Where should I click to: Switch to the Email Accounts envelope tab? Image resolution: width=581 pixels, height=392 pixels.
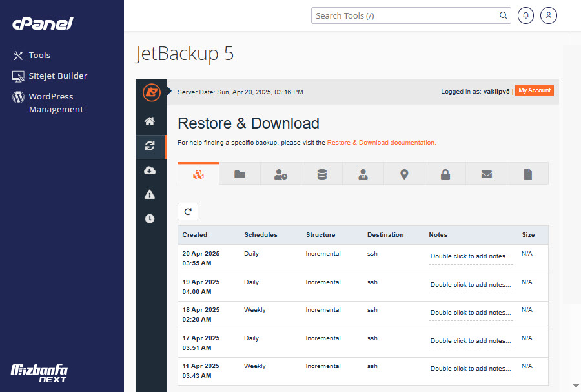coord(487,174)
